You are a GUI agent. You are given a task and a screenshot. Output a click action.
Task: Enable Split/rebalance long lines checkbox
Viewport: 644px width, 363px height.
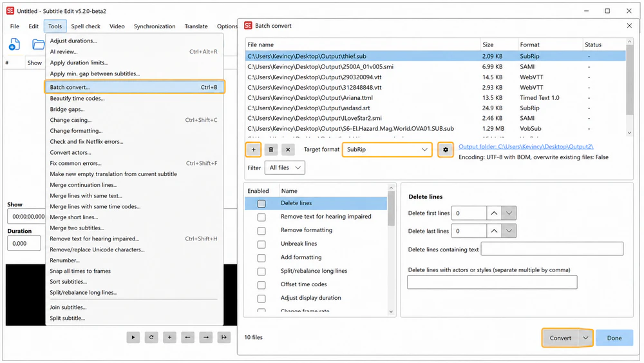click(261, 271)
